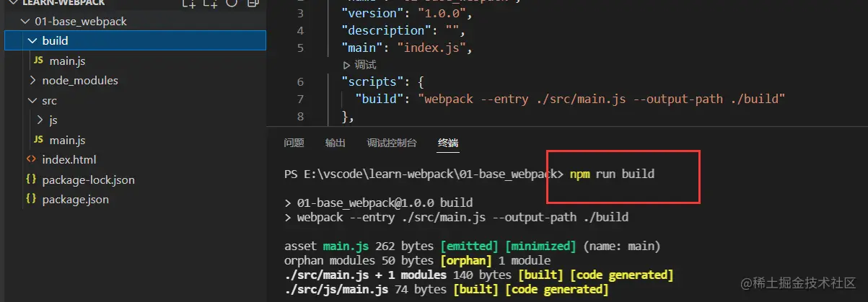Click the "version" key in the editor
This screenshot has width=868, height=302.
371,14
